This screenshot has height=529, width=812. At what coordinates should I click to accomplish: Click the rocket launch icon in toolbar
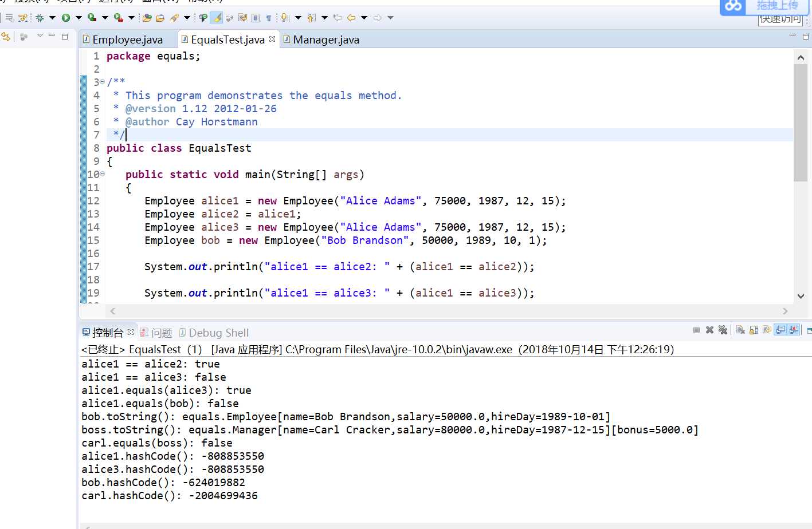click(174, 18)
